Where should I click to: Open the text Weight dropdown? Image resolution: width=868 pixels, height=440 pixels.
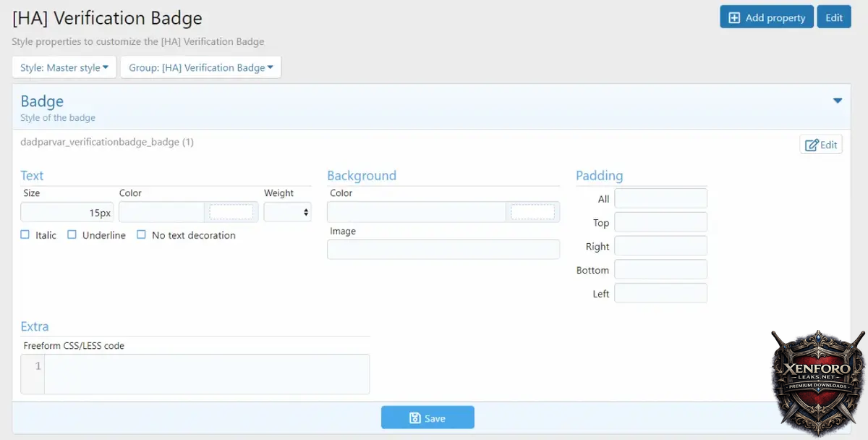[x=287, y=212]
